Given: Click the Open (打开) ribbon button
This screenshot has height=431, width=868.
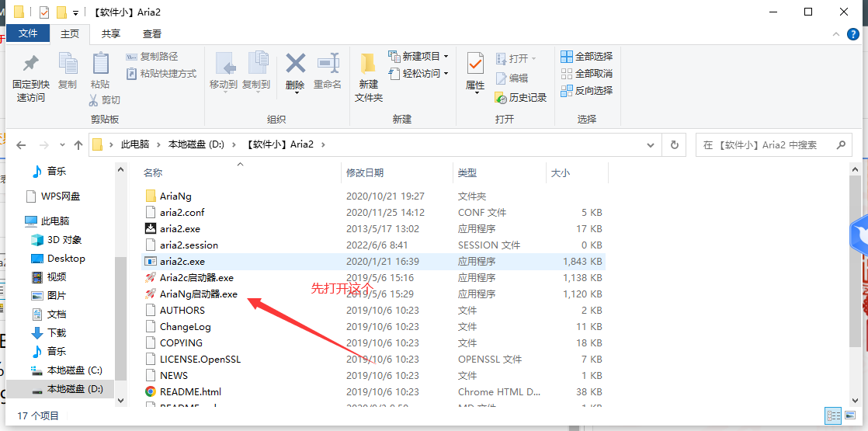Looking at the screenshot, I should [x=516, y=58].
